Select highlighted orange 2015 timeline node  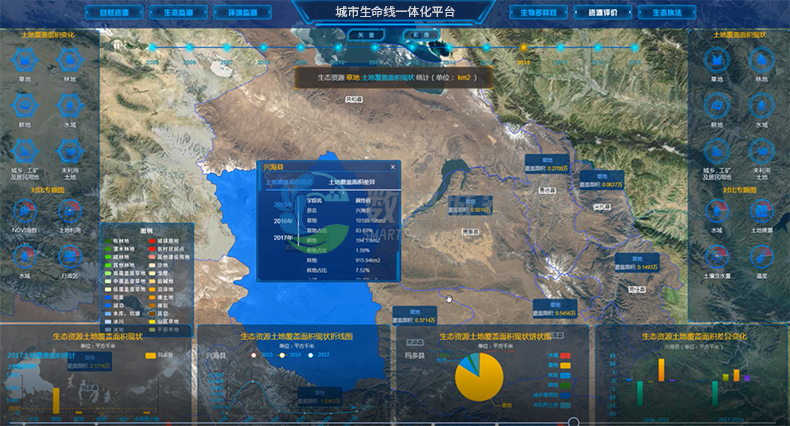tap(522, 47)
